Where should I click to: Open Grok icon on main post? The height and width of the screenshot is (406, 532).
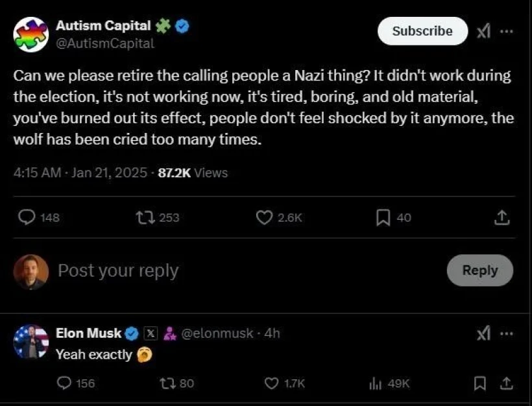pyautogui.click(x=483, y=31)
